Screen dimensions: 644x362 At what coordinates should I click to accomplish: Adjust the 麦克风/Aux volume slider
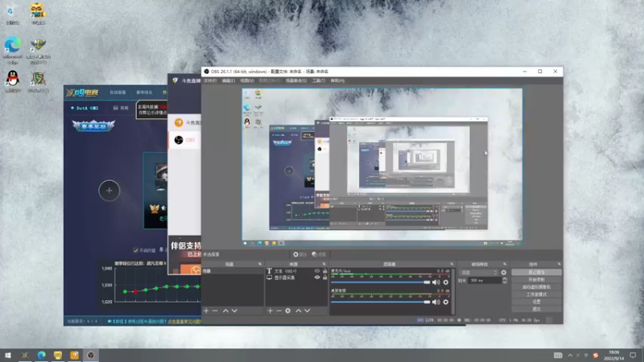click(380, 282)
